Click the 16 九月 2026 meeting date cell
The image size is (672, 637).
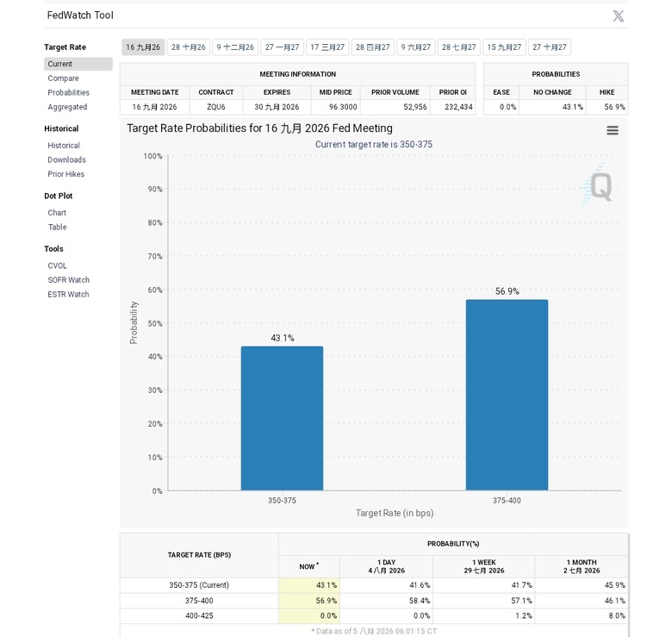[154, 107]
